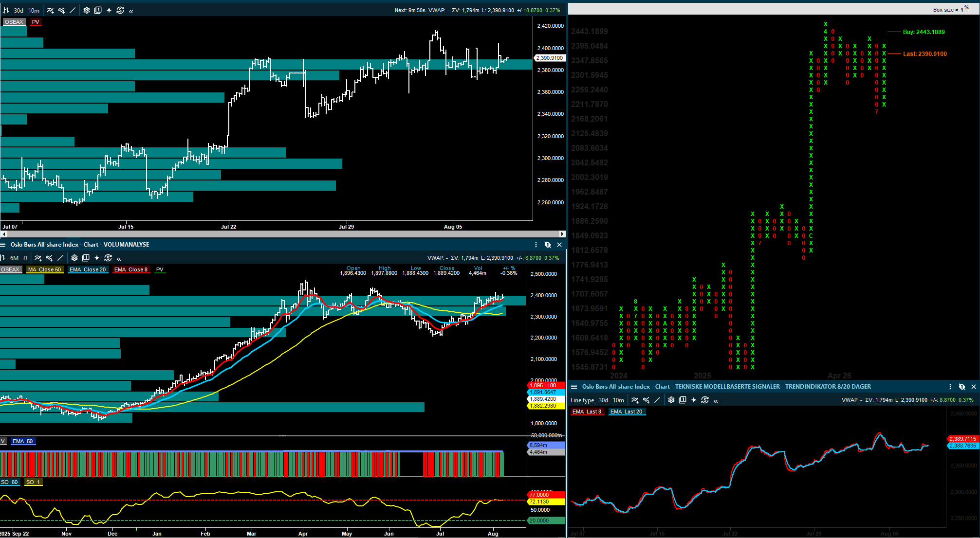Select the trendline tool in the TRENDINDIKATOR chart
980x538 pixels.
point(657,400)
